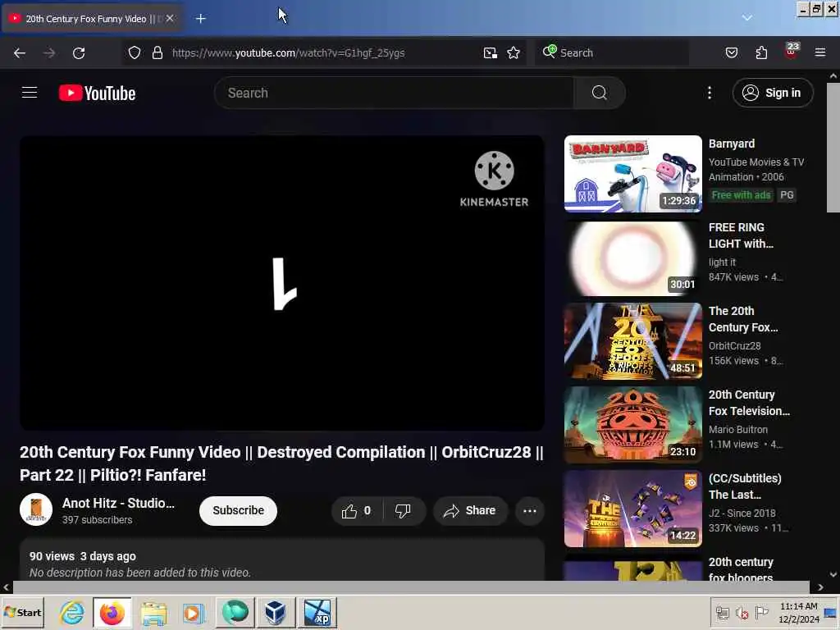Click the vertical scrollbar thumb
This screenshot has width=840, height=630.
tap(833, 148)
